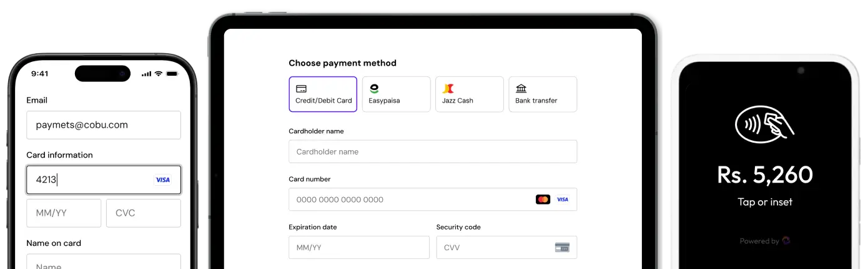Click the Jazz Cash logo icon
The height and width of the screenshot is (269, 868).
coord(448,89)
